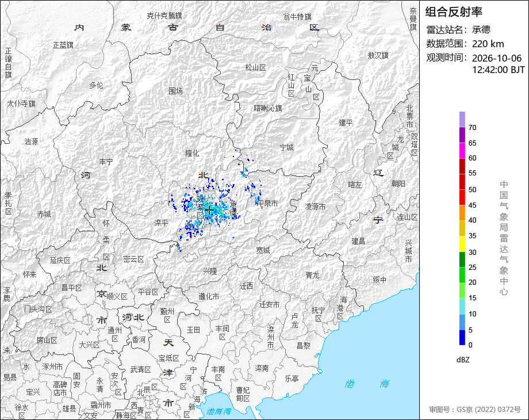Click the 隆化 county label

(192, 153)
